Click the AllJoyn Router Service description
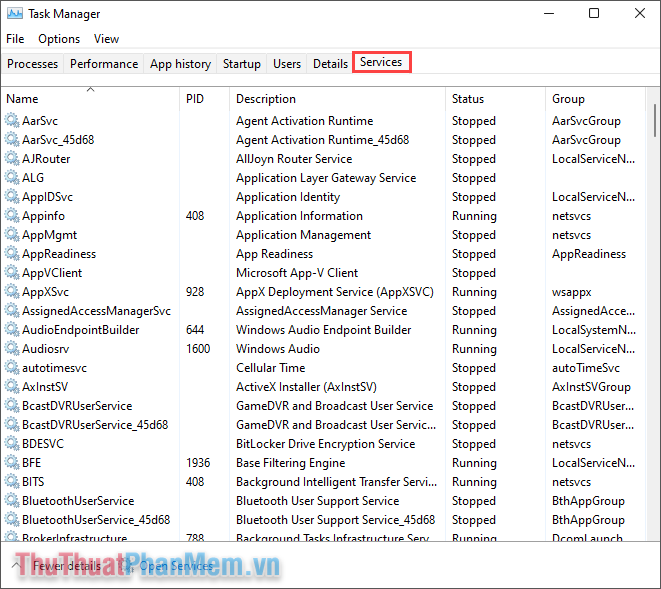The height and width of the screenshot is (589, 661). point(294,159)
